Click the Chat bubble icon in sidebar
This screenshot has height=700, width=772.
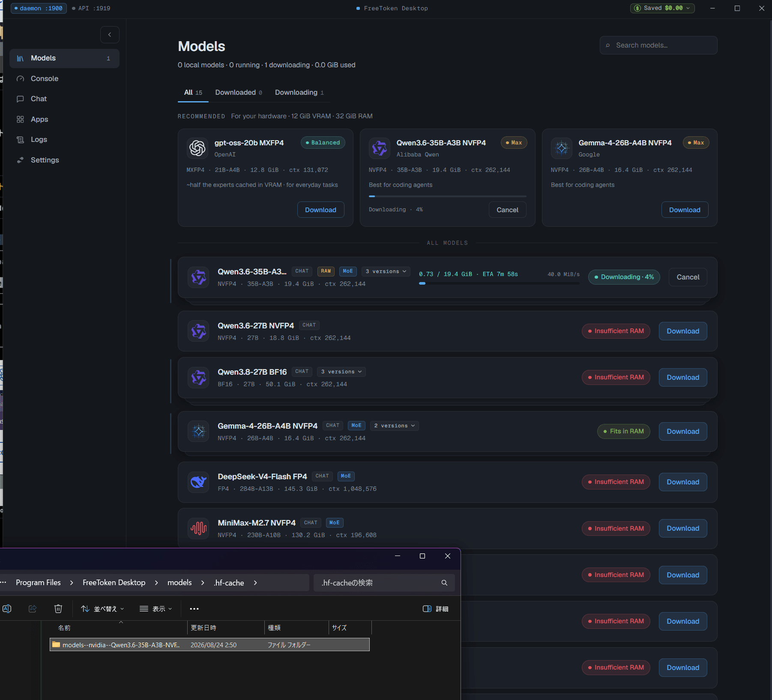point(20,99)
